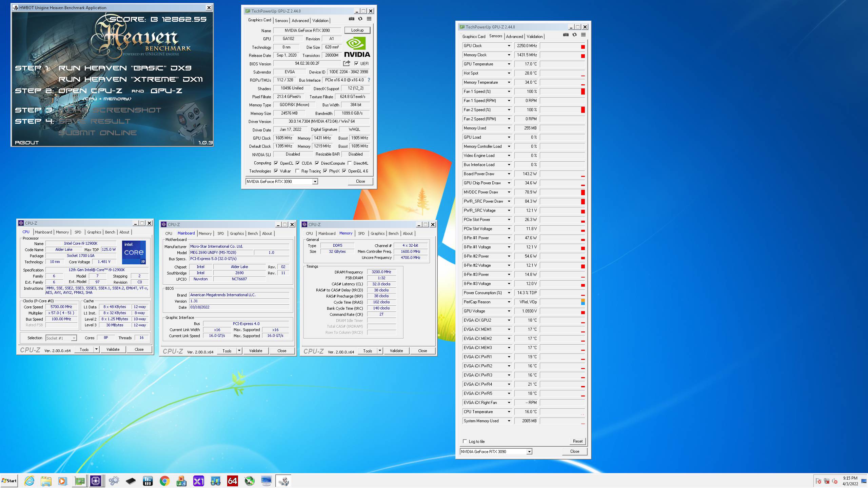Open the SPD tab in the CPU-Z Memory window

361,233
